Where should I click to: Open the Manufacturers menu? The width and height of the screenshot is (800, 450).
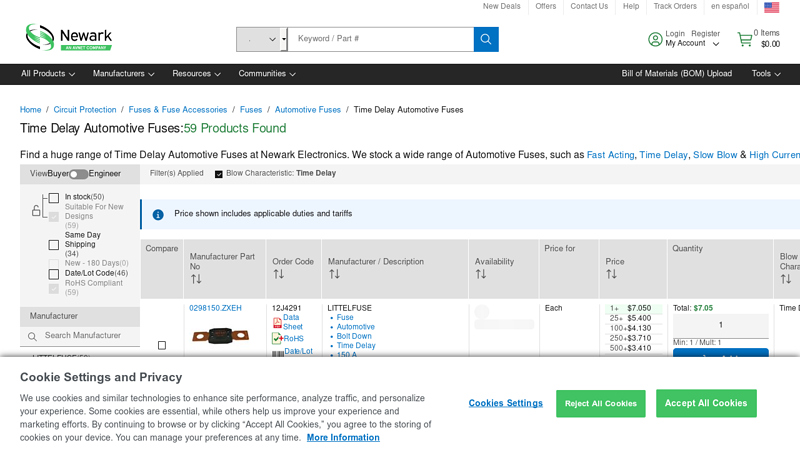point(123,74)
